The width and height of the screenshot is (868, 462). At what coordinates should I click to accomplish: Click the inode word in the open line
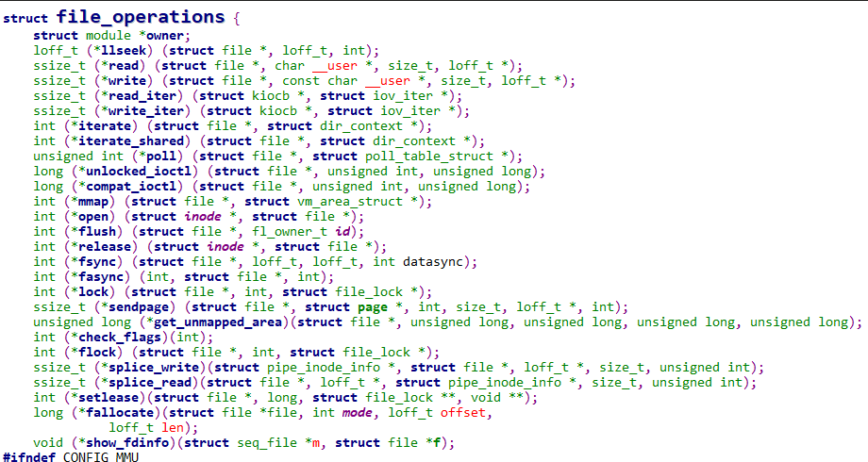[203, 216]
